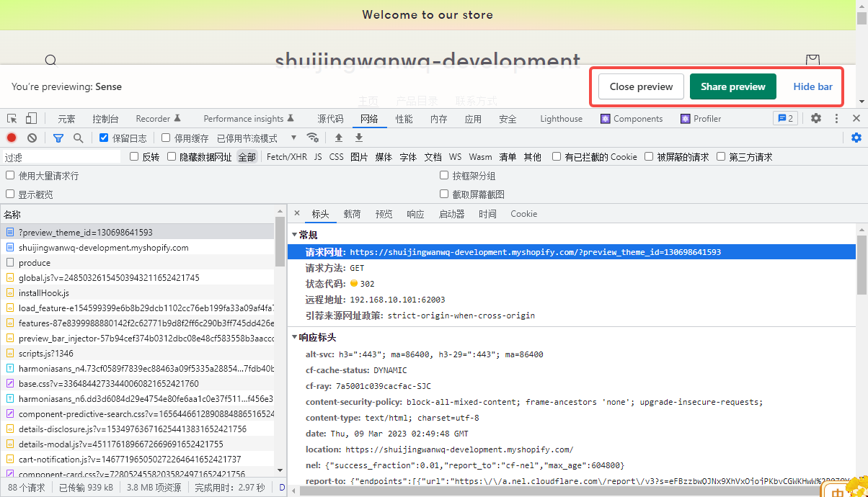Toggle the device toolbar icon
Screen dimensions: 868x497
point(31,119)
